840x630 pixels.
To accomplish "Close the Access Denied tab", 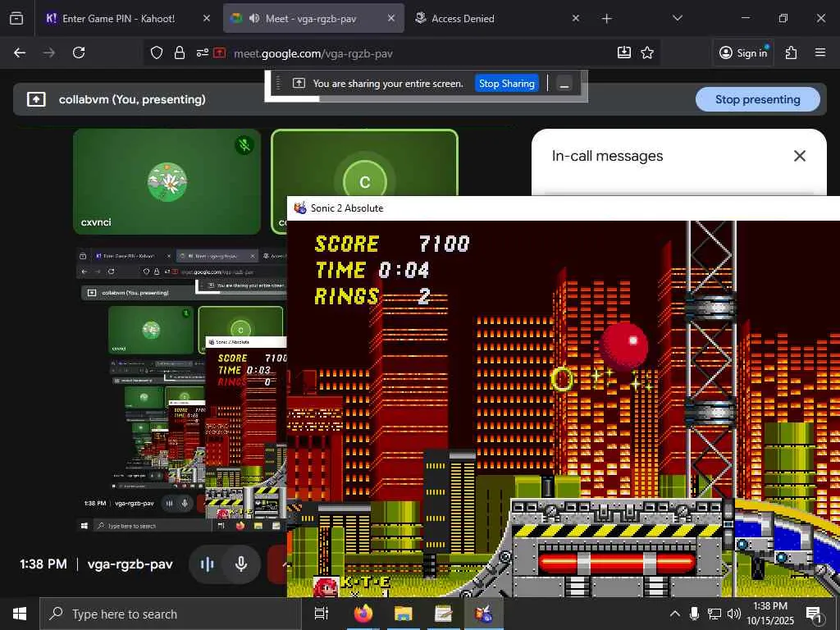I will 575,18.
